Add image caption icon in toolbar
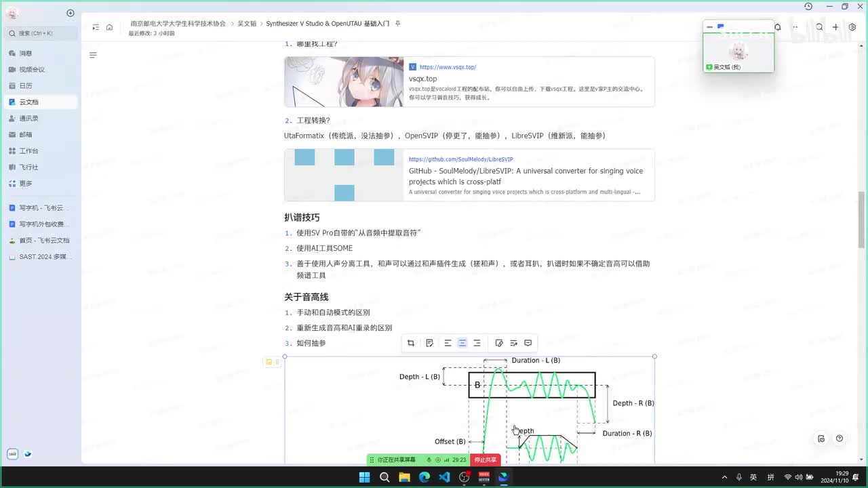The height and width of the screenshot is (488, 868). 429,343
